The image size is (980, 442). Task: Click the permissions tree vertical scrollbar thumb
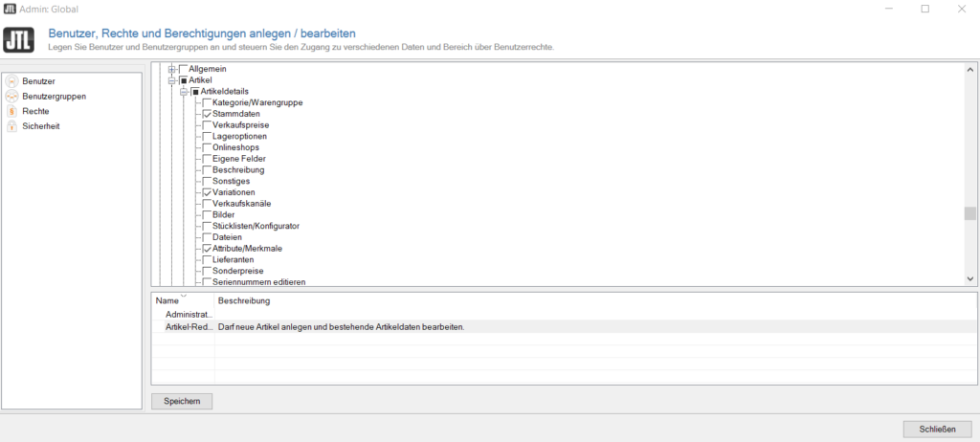coord(969,213)
